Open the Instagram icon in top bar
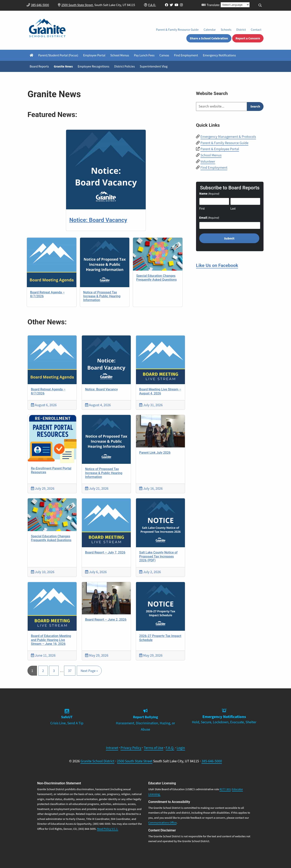Viewport: 291px width, 868px height. [181, 5]
